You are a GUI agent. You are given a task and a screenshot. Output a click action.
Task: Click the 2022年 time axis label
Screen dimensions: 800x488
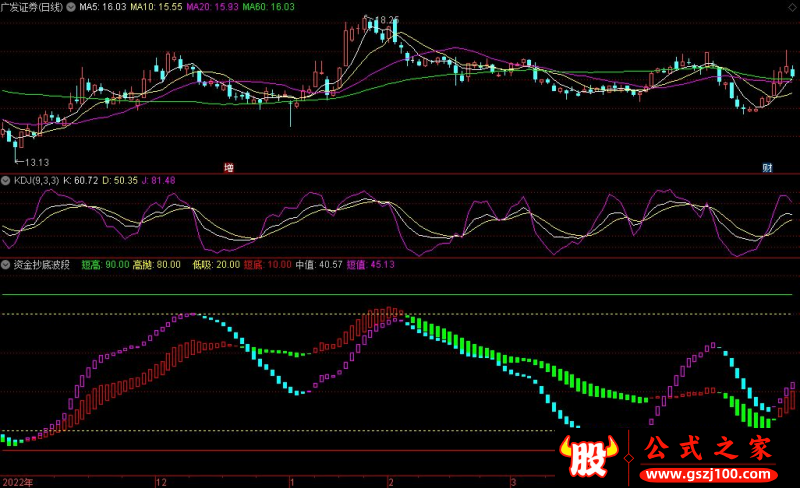pos(18,482)
